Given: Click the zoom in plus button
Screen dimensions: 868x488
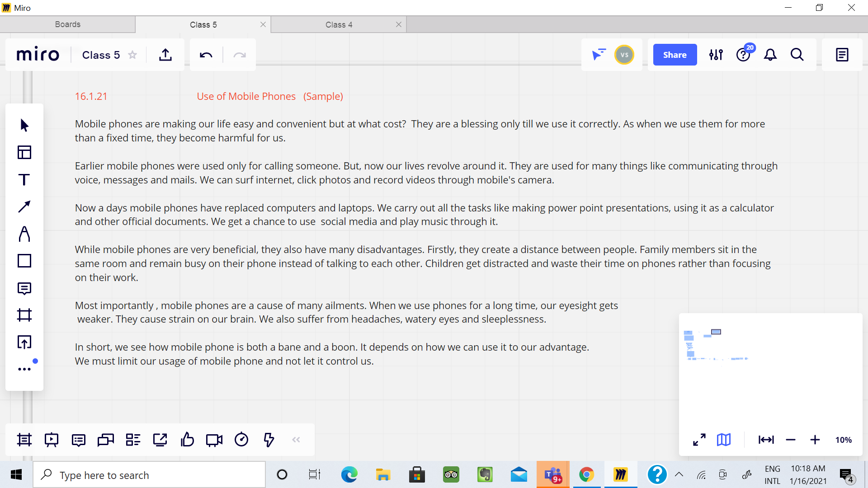Looking at the screenshot, I should (815, 440).
